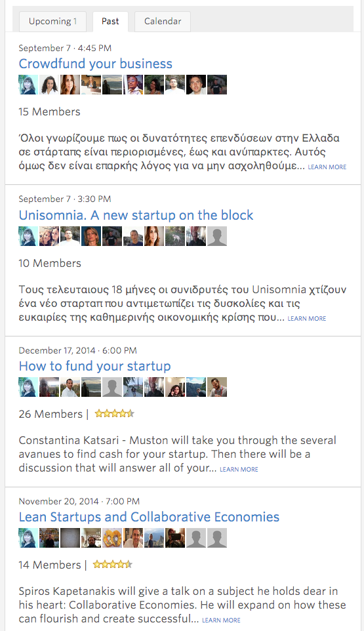Click last member avatar in Crowdfund your business
Viewport: 364px width, 631px height.
[217, 85]
